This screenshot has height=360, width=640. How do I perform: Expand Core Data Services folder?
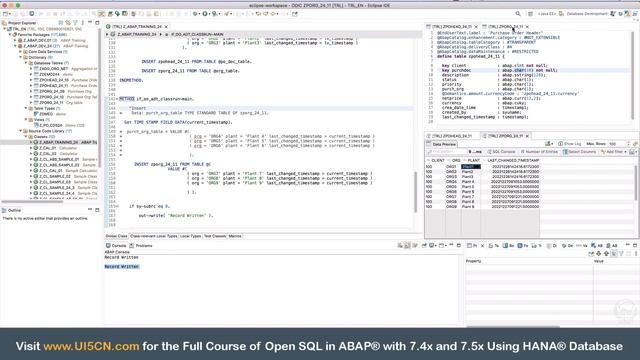pyautogui.click(x=21, y=52)
